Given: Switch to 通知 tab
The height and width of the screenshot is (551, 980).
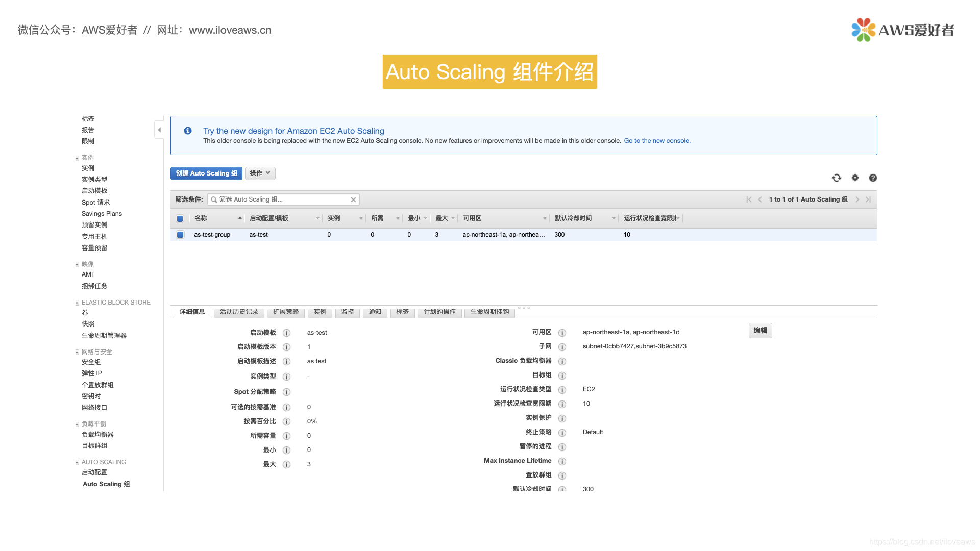Looking at the screenshot, I should coord(375,312).
